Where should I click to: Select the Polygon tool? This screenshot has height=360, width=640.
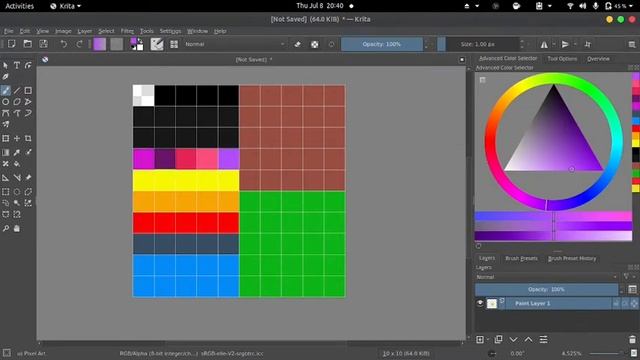pos(17,102)
